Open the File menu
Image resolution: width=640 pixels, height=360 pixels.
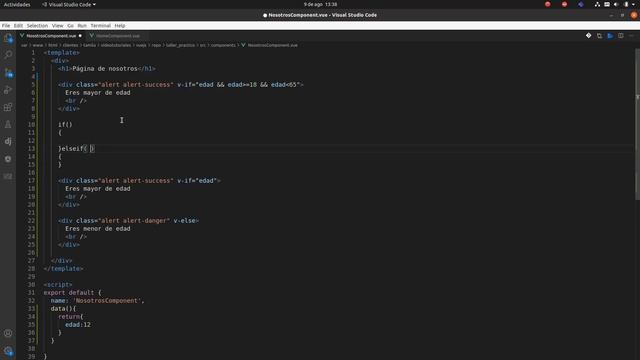click(6, 26)
